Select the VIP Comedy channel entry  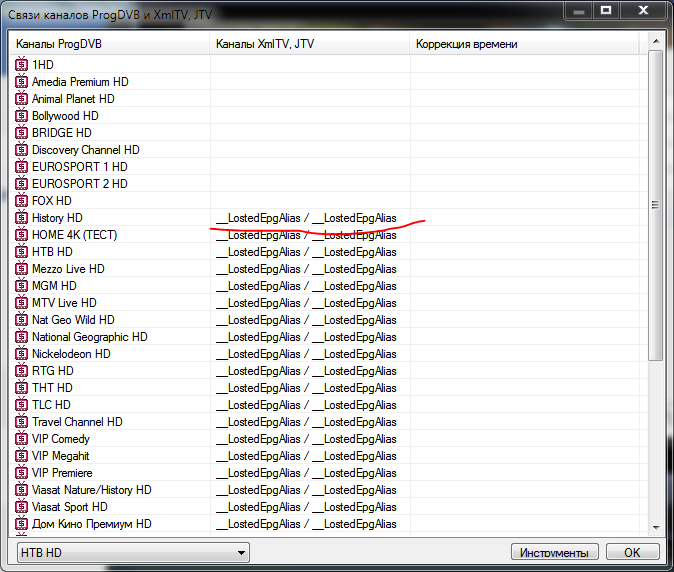(60, 439)
